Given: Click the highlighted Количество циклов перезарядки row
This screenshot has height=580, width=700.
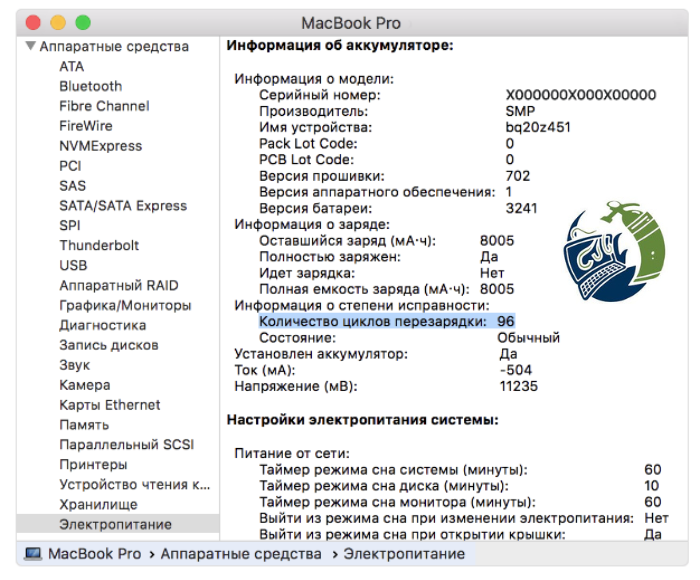Looking at the screenshot, I should pos(387,321).
